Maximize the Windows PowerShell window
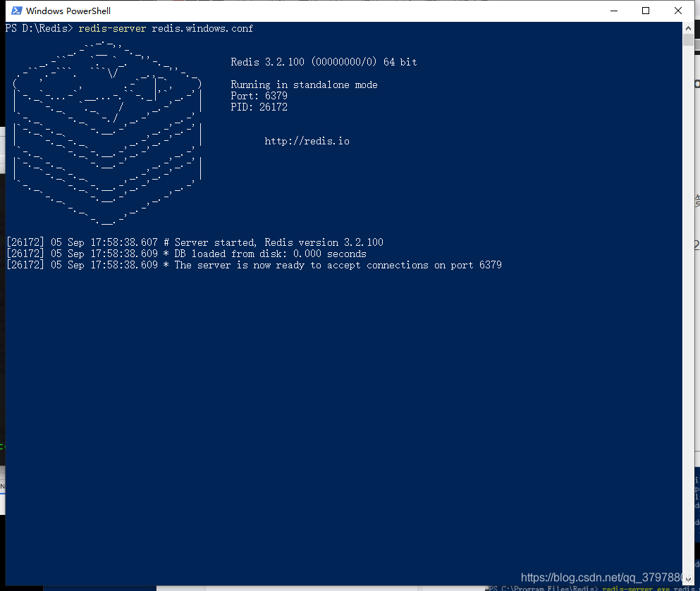 646,11
